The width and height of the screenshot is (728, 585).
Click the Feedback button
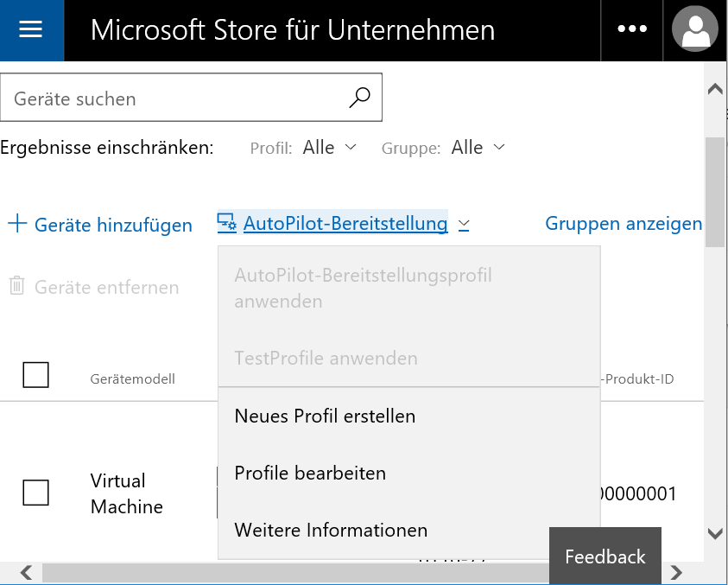point(605,556)
